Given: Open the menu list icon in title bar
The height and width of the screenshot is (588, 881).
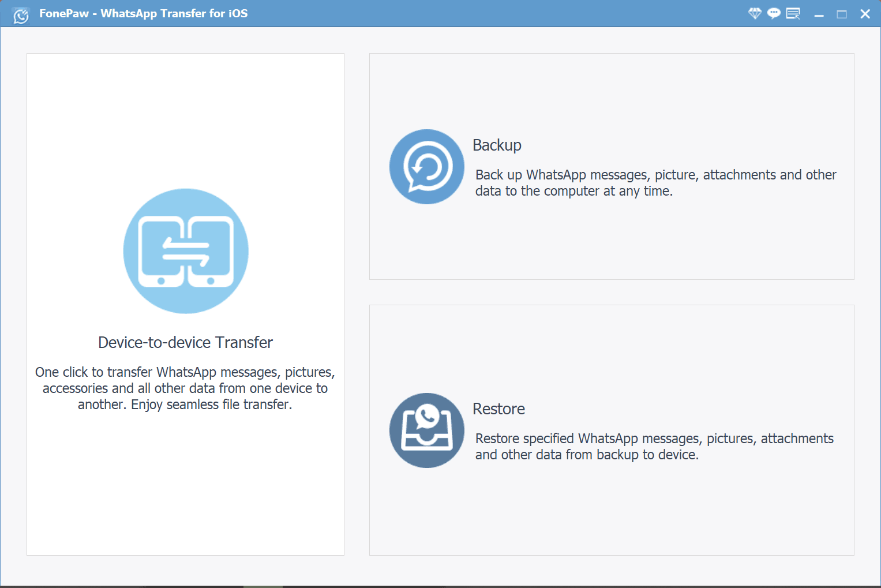Looking at the screenshot, I should (x=793, y=13).
